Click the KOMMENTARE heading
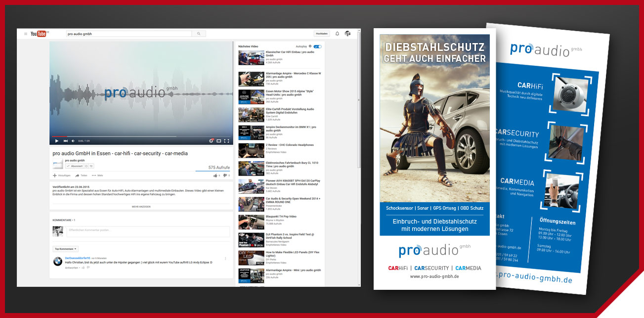 click(x=64, y=220)
